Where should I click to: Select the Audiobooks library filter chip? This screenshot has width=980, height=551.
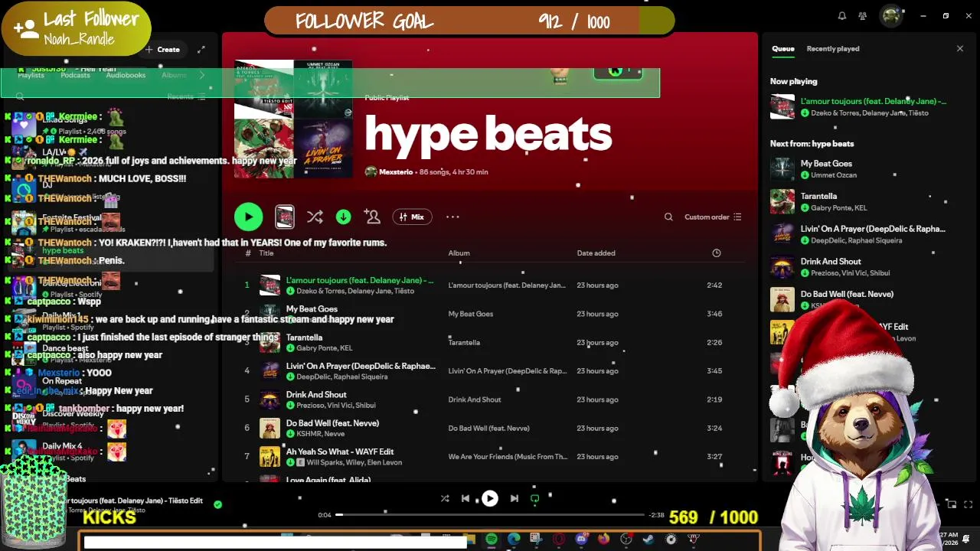click(126, 75)
